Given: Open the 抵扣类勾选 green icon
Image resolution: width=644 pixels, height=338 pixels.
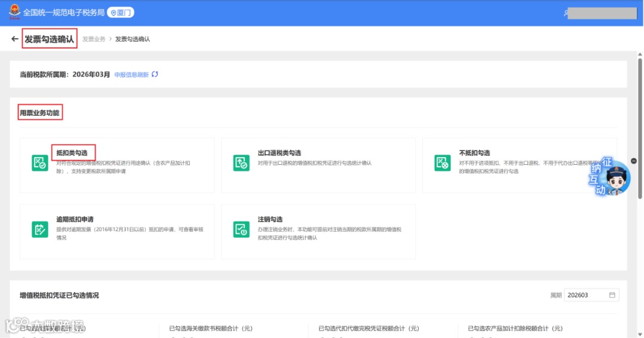Looking at the screenshot, I should pos(40,163).
